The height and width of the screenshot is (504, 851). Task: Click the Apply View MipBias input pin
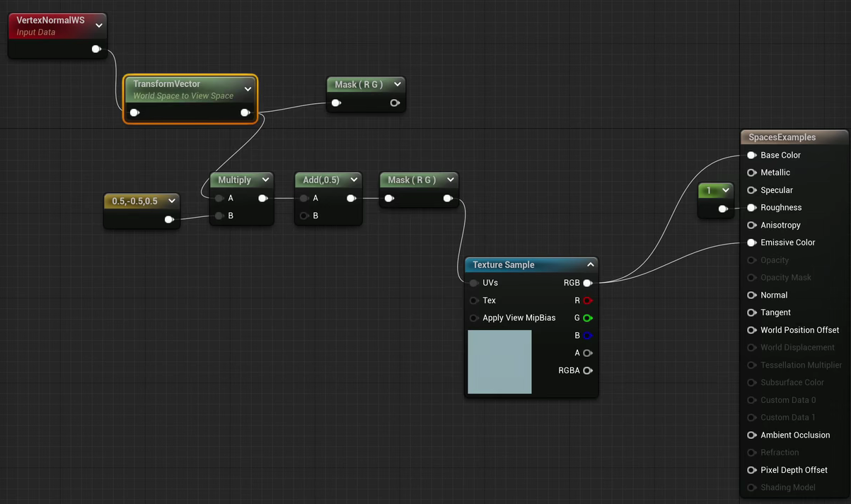(473, 318)
